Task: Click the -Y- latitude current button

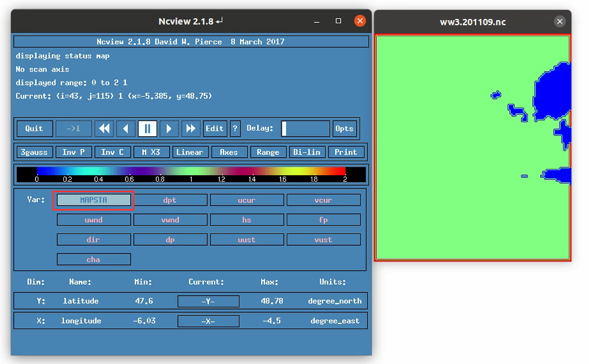Action: (208, 301)
